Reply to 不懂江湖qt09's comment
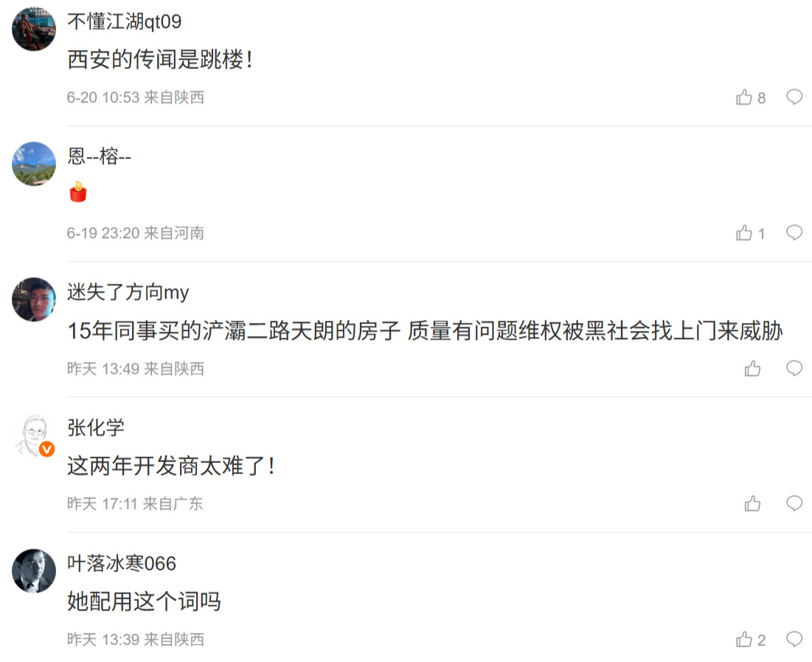This screenshot has width=812, height=662. click(794, 97)
